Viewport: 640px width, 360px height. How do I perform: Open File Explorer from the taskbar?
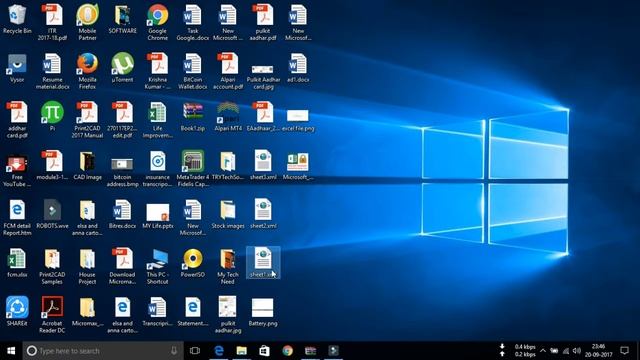coord(242,351)
